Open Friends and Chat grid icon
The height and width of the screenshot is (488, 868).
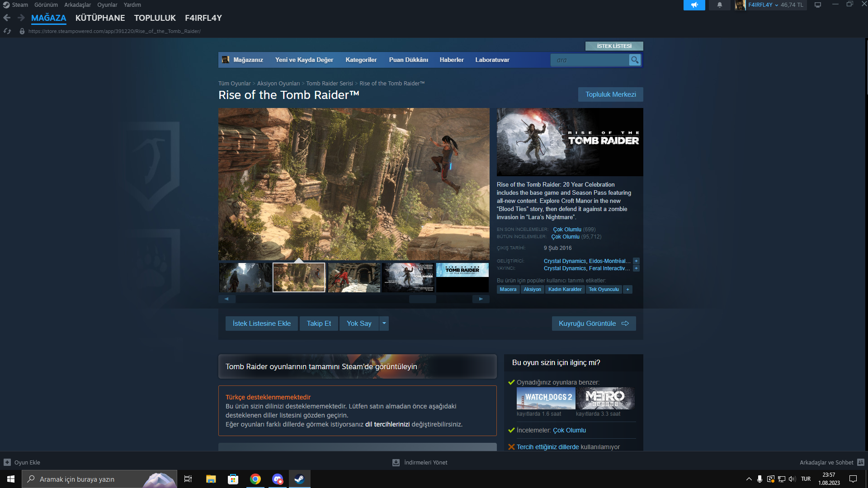click(861, 462)
